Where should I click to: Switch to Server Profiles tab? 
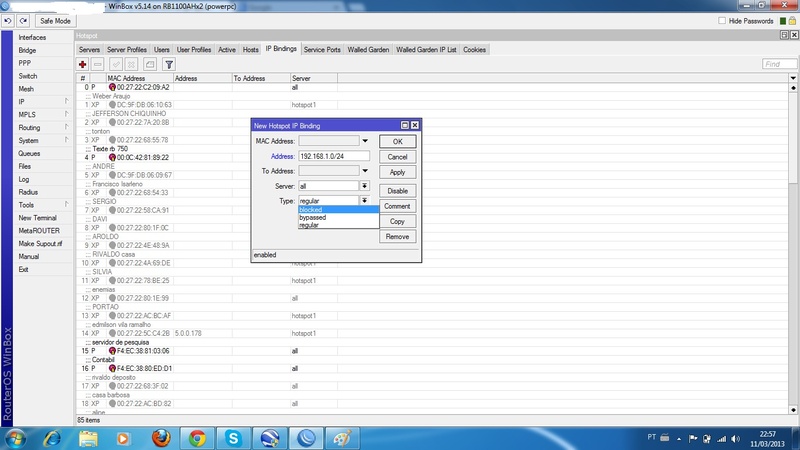click(x=127, y=49)
